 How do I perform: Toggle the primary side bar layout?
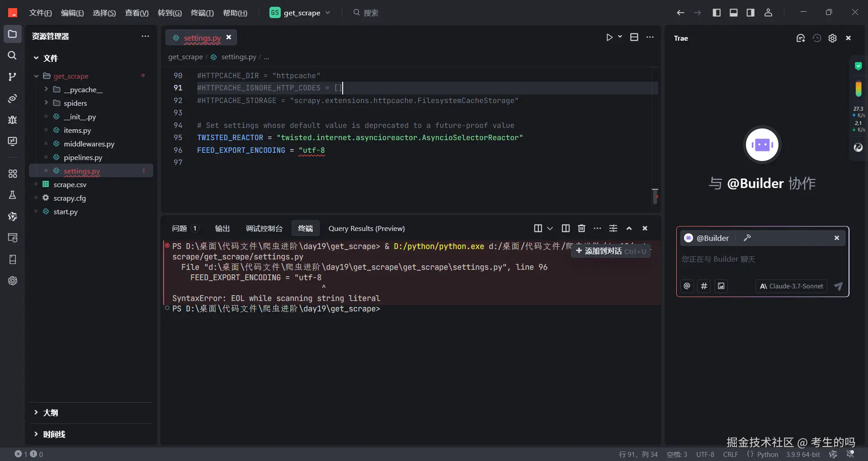click(x=717, y=13)
